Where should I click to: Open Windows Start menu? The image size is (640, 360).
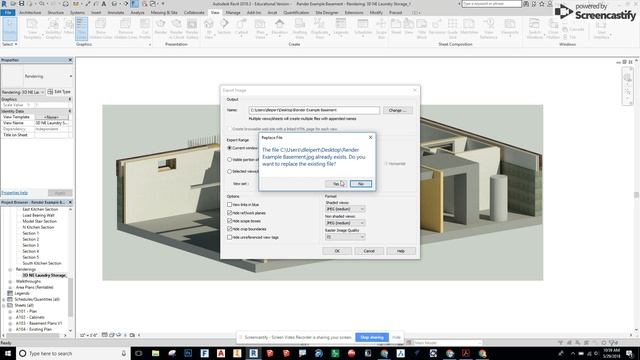[x=8, y=353]
